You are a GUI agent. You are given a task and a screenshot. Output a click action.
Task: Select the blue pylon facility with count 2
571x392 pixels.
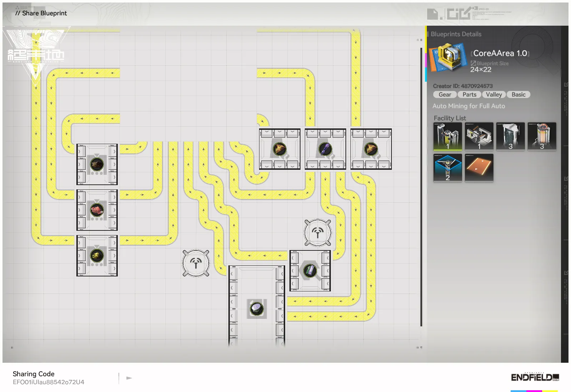tap(448, 168)
